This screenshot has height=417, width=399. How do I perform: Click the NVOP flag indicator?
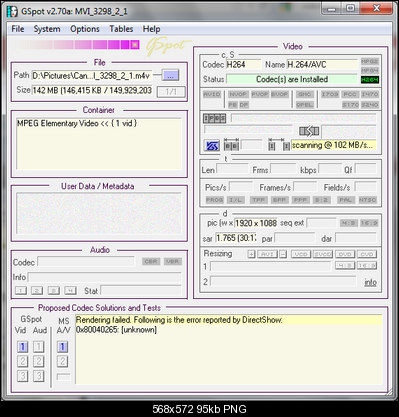238,95
